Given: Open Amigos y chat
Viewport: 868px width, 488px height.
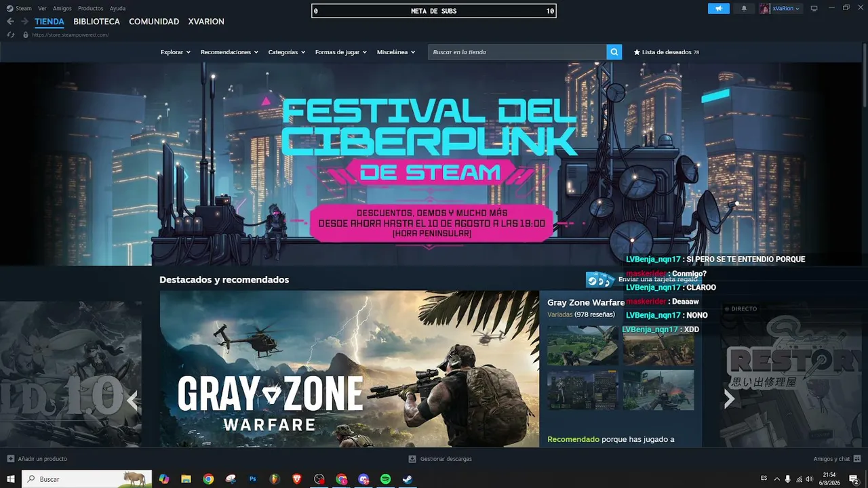Looking at the screenshot, I should (x=837, y=459).
